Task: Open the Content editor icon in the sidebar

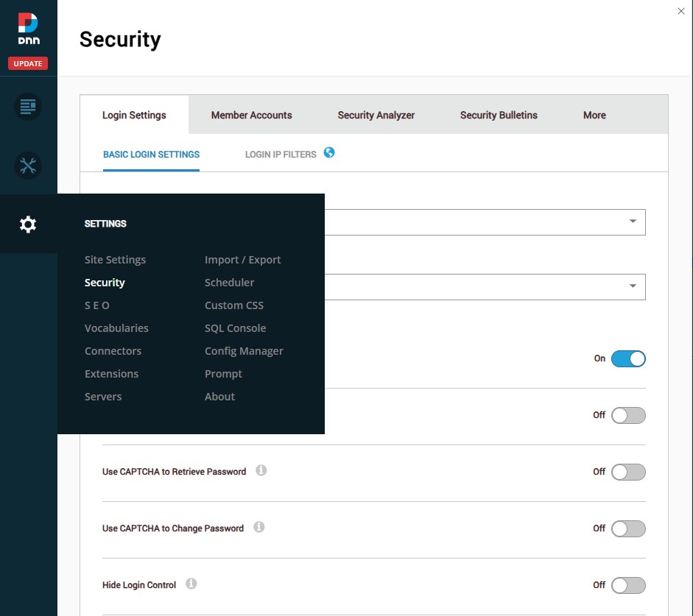Action: click(28, 106)
